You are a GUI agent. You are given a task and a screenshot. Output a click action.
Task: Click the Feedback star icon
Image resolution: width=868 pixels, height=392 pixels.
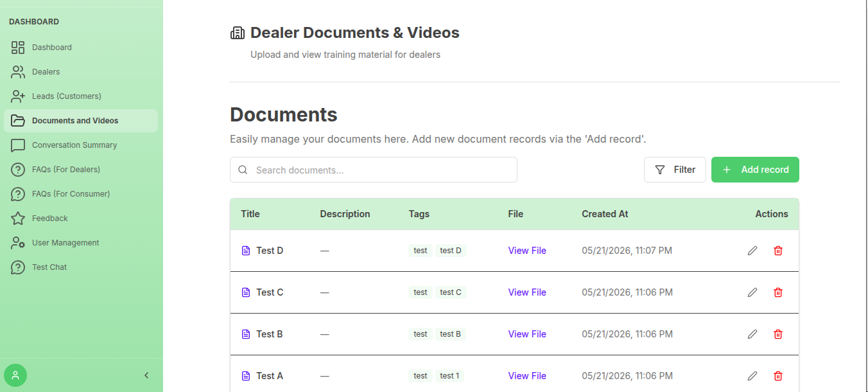[x=18, y=218]
